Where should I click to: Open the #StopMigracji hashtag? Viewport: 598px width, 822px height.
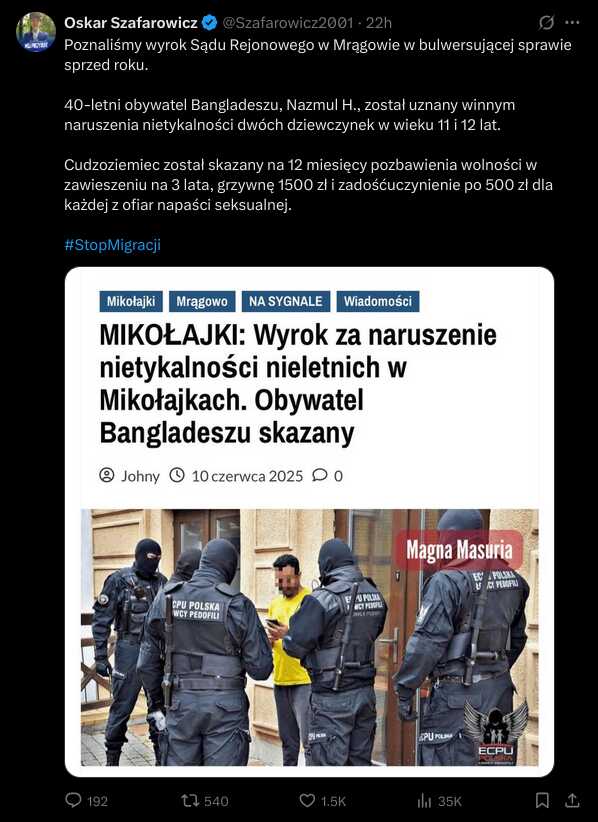point(112,245)
